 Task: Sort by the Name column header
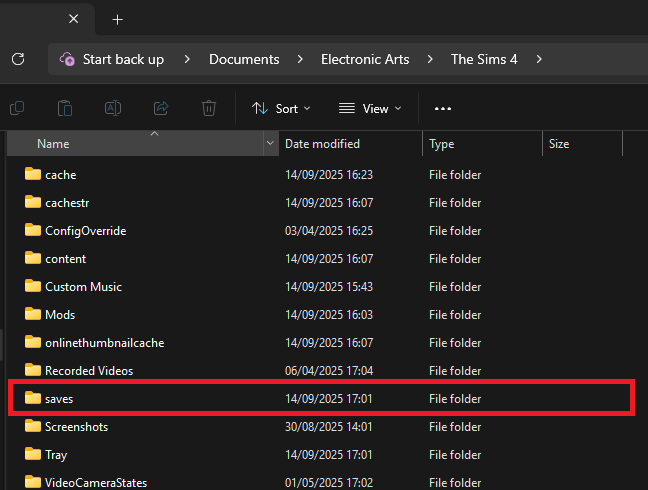135,144
